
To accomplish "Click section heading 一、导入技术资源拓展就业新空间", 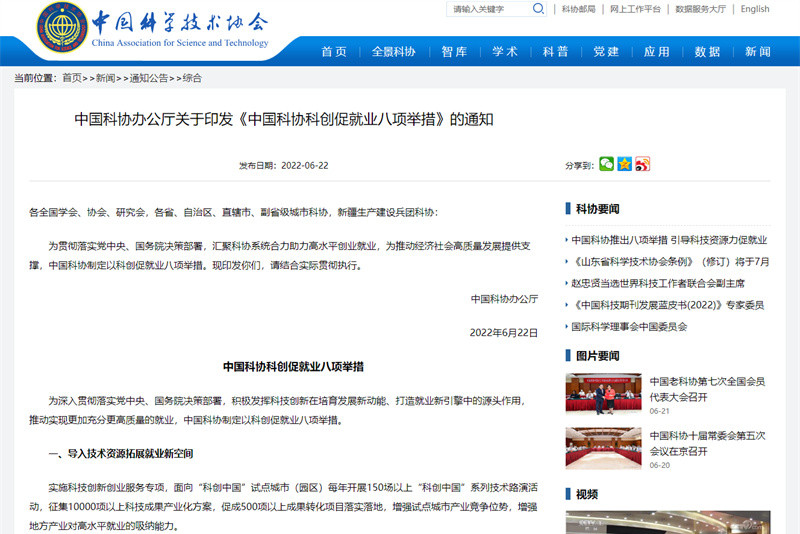I will coord(121,453).
